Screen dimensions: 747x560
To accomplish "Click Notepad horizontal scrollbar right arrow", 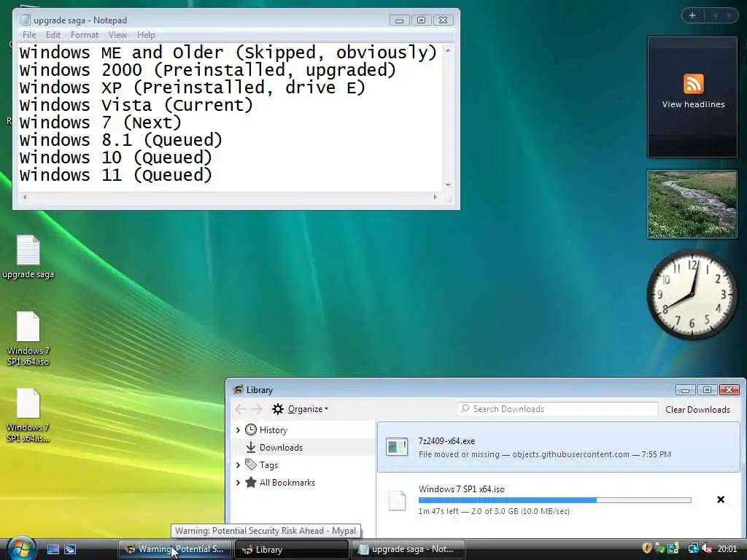I will 435,197.
